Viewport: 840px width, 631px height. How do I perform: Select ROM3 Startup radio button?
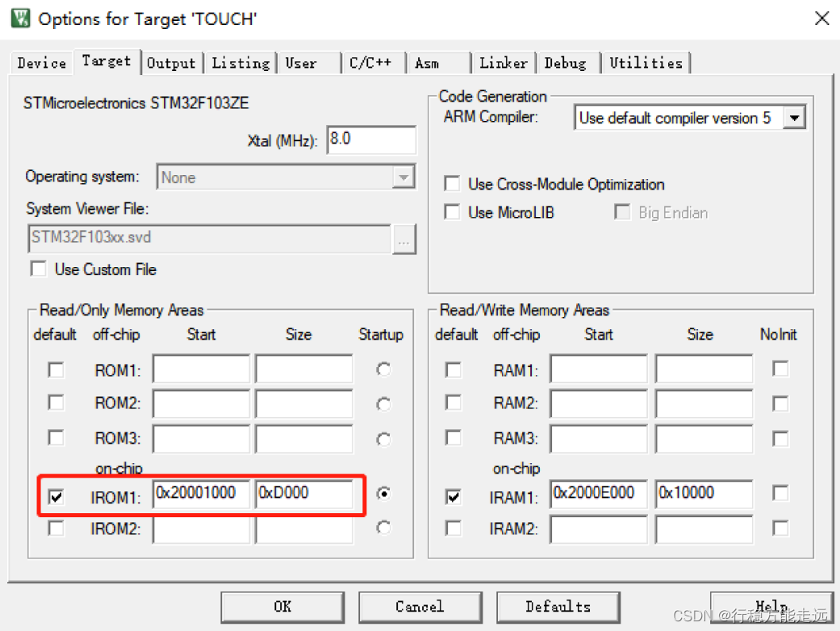[383, 439]
